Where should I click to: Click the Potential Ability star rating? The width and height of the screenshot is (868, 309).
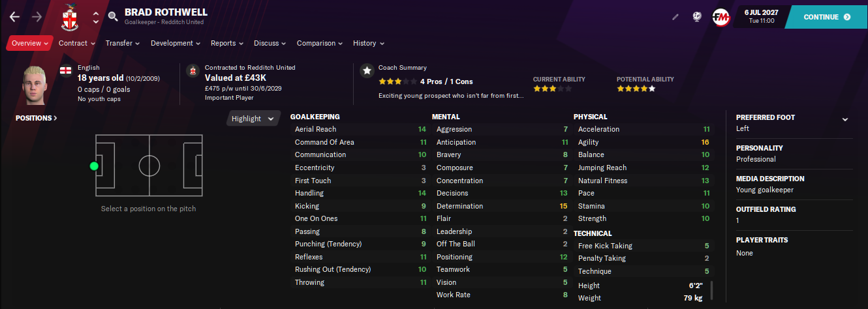636,89
